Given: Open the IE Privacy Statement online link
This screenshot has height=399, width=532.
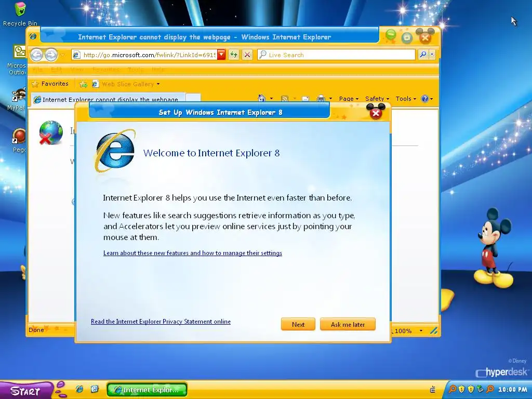Looking at the screenshot, I should tap(161, 321).
